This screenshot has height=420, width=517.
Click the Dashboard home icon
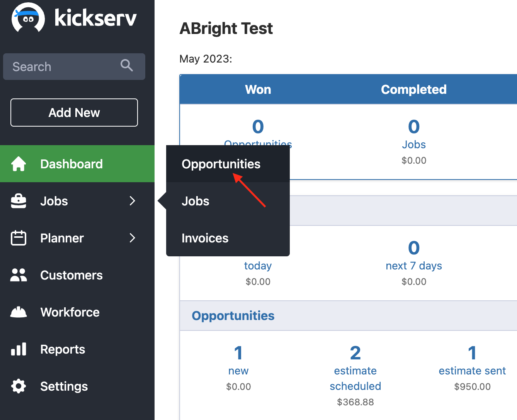coord(19,164)
